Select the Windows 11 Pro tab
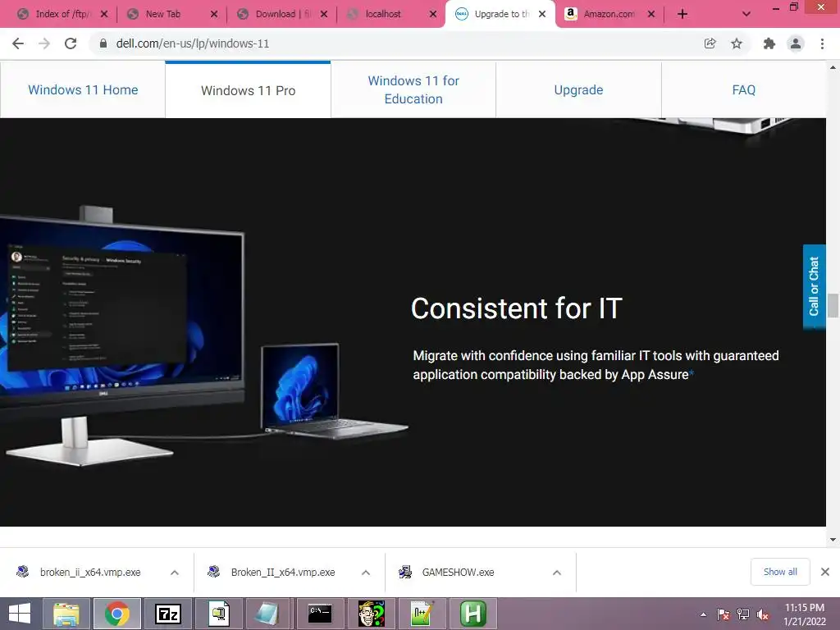The width and height of the screenshot is (840, 630). [248, 90]
